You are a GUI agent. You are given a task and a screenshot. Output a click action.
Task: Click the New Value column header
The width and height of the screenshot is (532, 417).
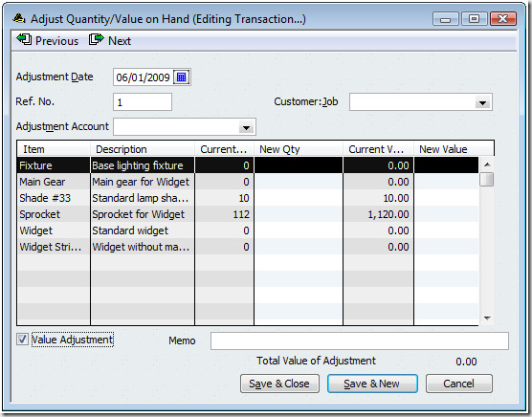[x=443, y=149]
